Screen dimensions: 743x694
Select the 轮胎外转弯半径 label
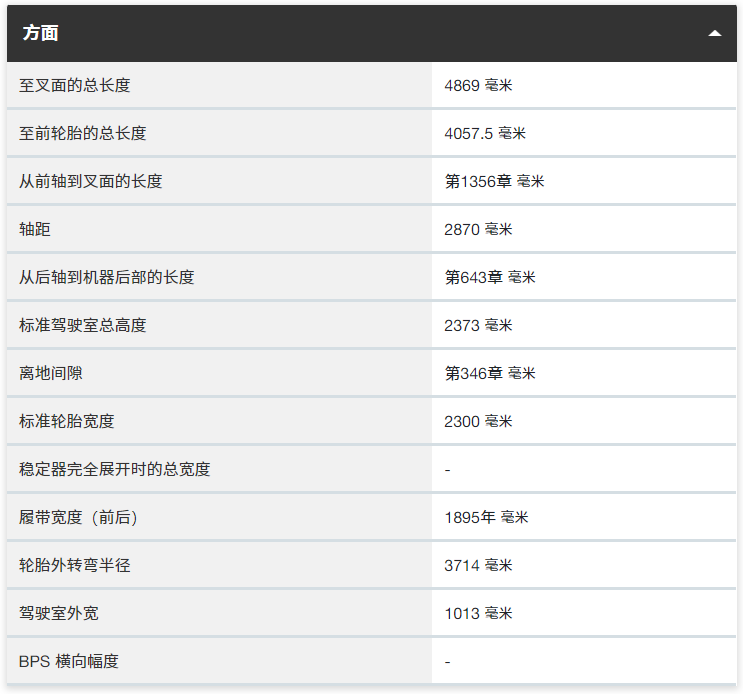click(75, 566)
